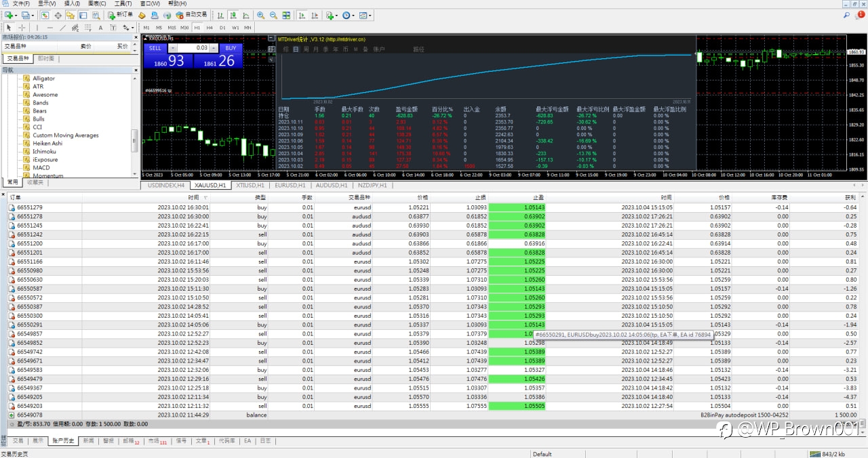The height and width of the screenshot is (458, 868).
Task: Select the H1 timeframe button
Action: click(197, 28)
